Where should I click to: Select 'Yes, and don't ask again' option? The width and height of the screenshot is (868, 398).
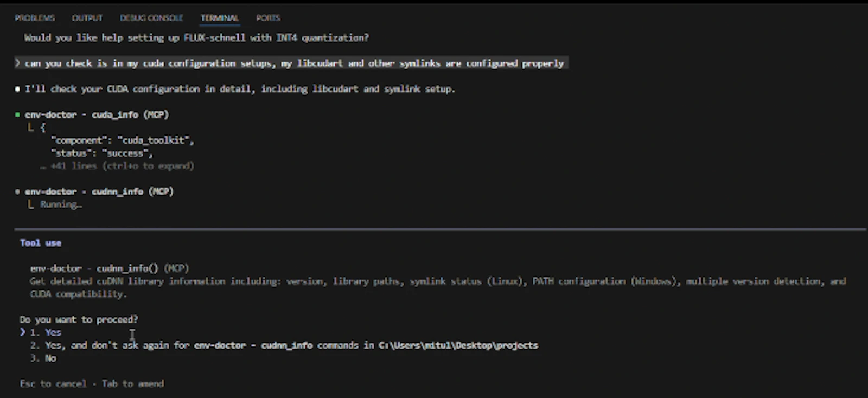coord(284,345)
